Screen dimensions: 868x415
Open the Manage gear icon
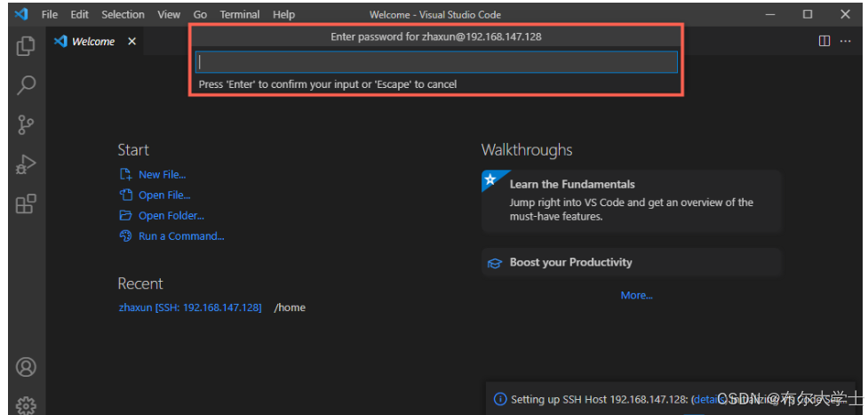[x=26, y=405]
